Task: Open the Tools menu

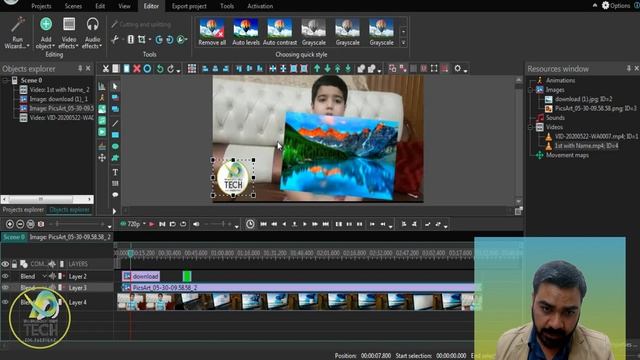Action: [x=227, y=6]
